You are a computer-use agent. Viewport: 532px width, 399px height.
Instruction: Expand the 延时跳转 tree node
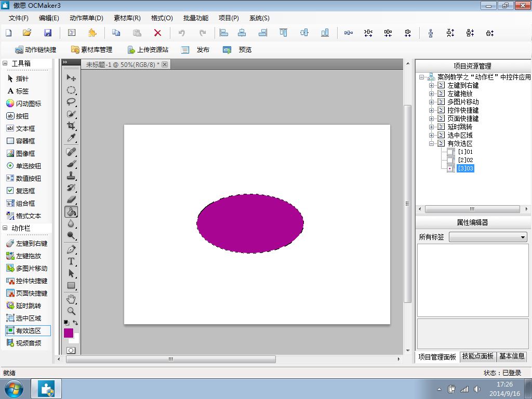431,127
